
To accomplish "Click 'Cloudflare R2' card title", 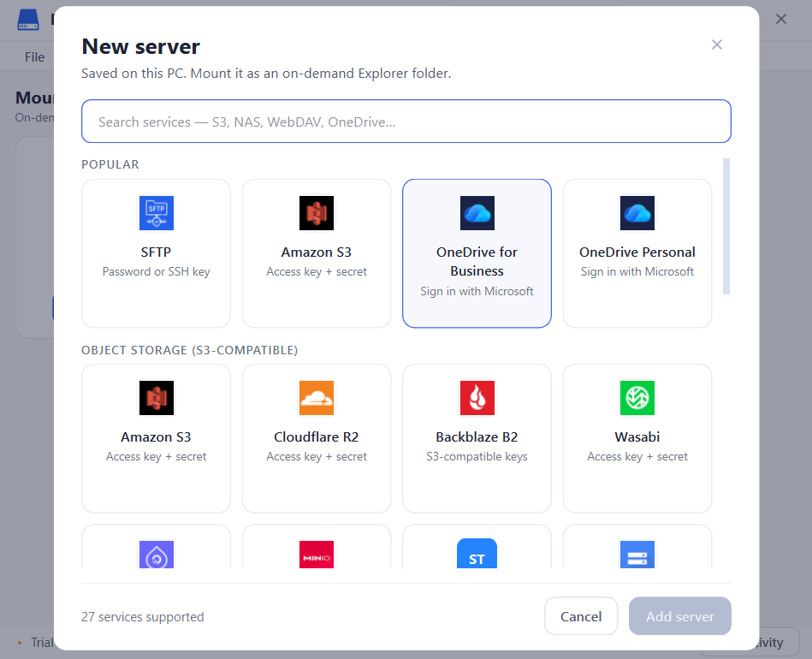I will tap(317, 436).
